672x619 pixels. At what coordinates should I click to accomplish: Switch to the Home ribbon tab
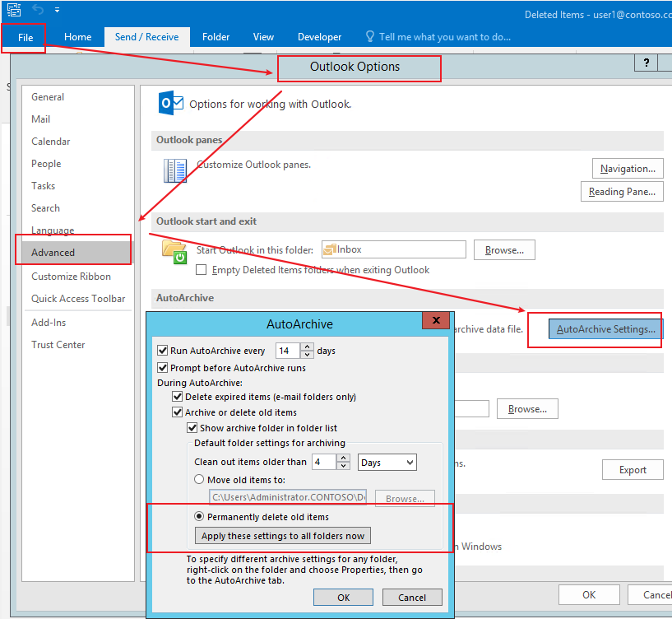tap(77, 37)
